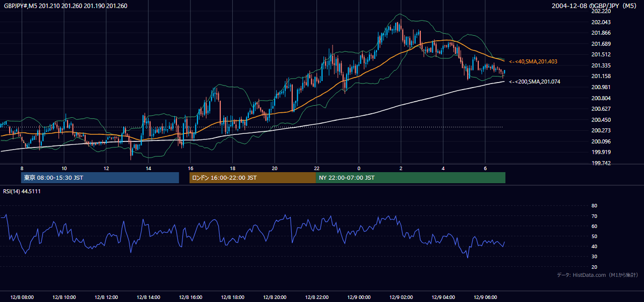Click hour tick 22 under the price chart
644x302 pixels.
click(x=316, y=168)
